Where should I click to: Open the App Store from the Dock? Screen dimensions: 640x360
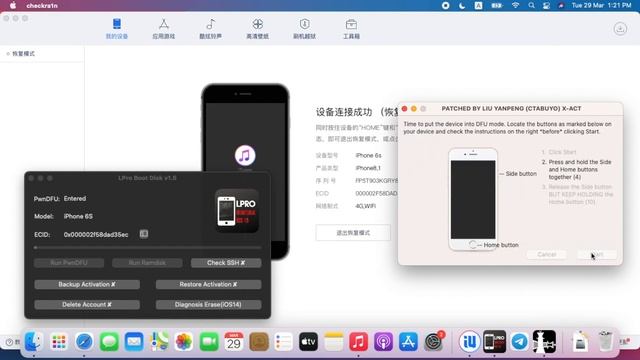point(408,342)
